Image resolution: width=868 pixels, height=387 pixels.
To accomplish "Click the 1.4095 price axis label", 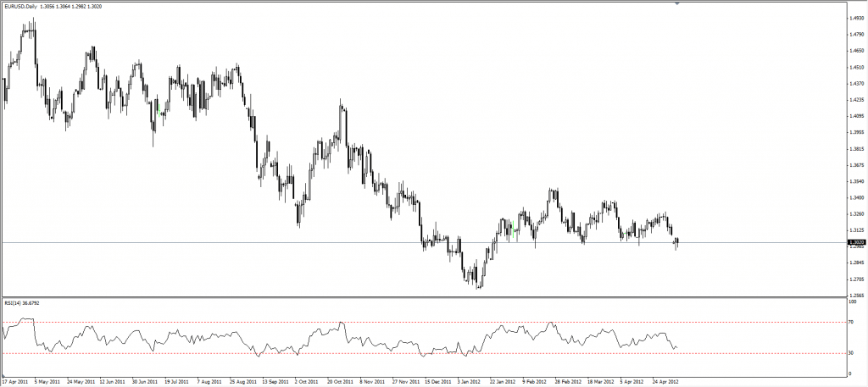I will point(856,116).
